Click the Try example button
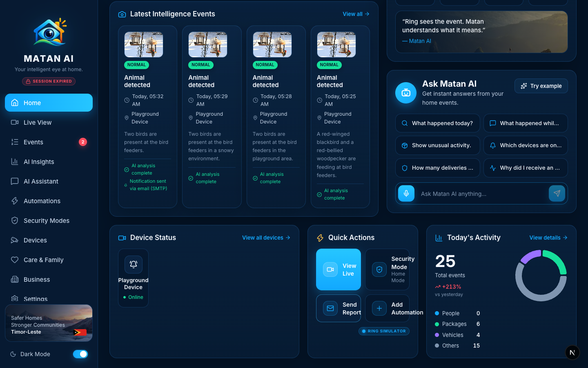 [541, 86]
